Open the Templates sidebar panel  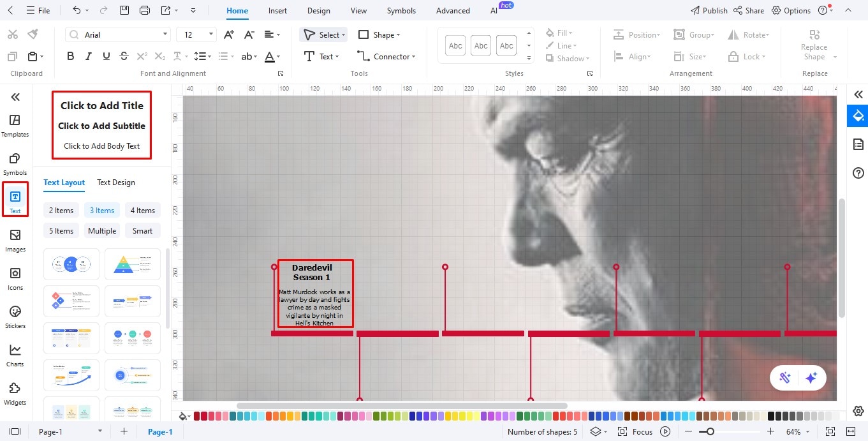click(15, 126)
